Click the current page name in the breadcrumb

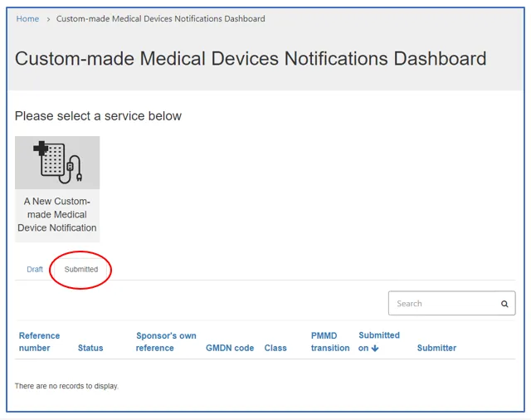[160, 19]
